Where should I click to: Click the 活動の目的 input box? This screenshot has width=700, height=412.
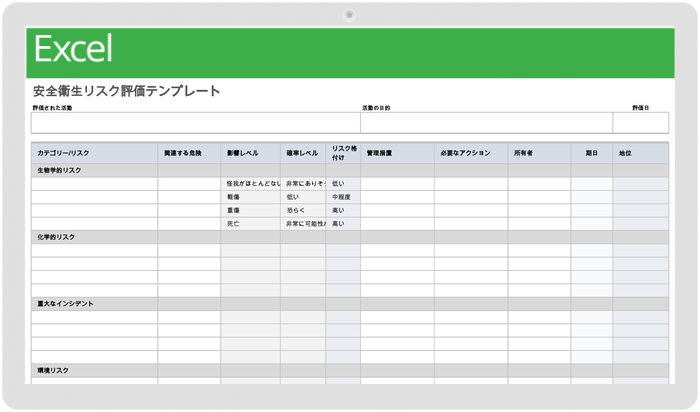(487, 123)
